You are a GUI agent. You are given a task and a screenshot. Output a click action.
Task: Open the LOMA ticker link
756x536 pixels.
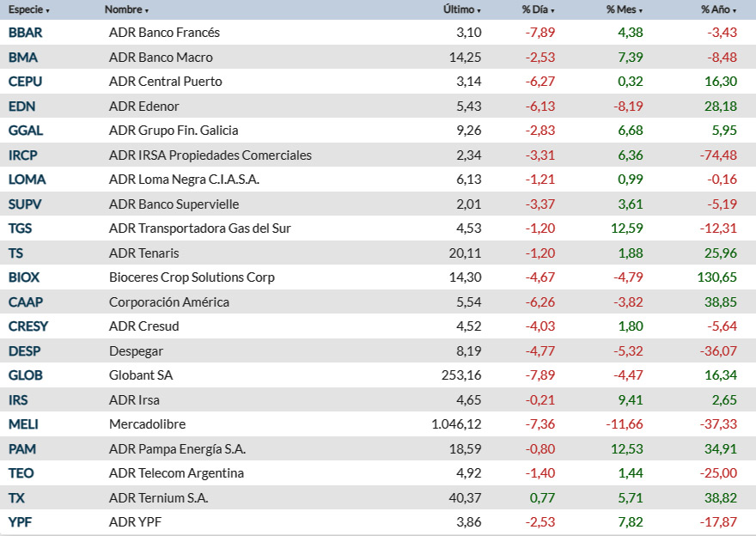27,180
